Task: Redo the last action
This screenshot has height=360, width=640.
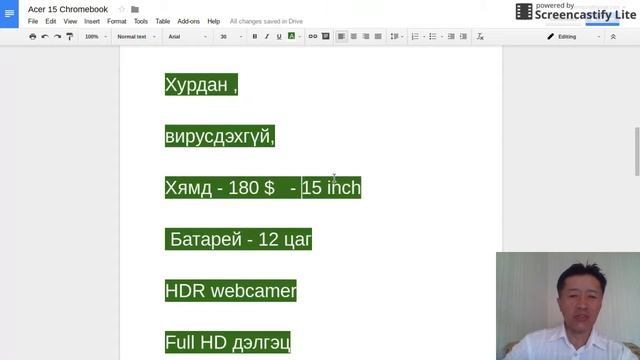Action: pos(58,37)
